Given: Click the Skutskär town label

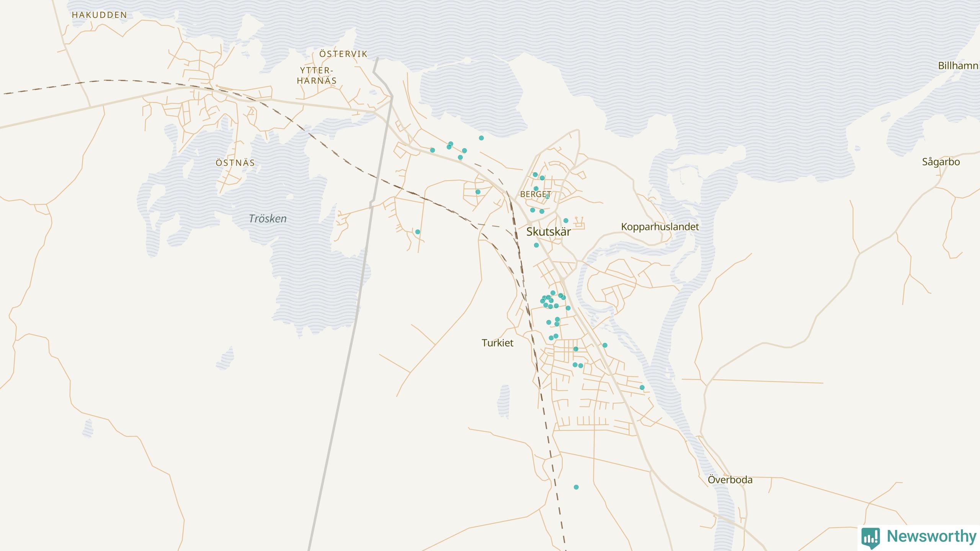Looking at the screenshot, I should [x=548, y=232].
